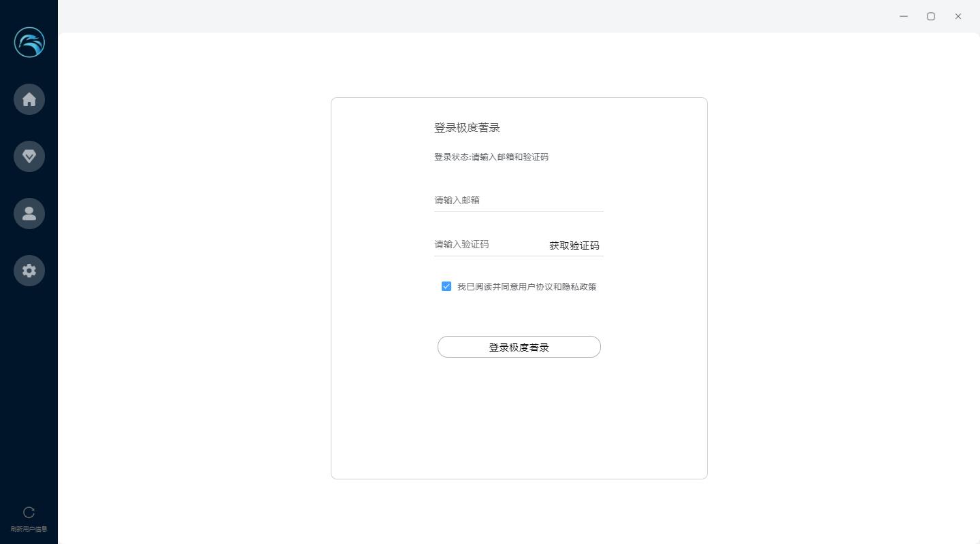Screen dimensions: 980x544
Task: Click the 登录极度菨录 form heading
Action: click(x=466, y=127)
